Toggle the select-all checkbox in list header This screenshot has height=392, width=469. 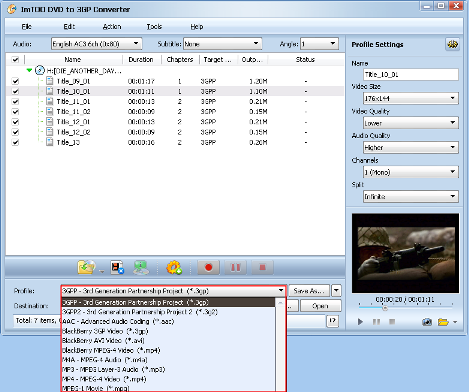[15, 60]
